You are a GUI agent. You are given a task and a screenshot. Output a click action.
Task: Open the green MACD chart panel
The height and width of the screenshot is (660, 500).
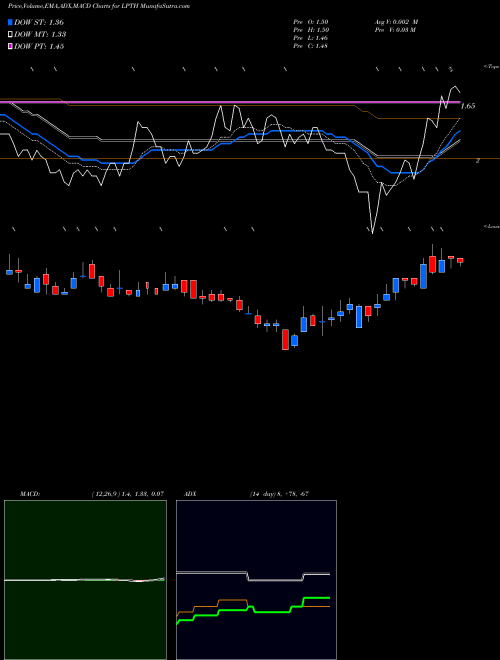pyautogui.click(x=85, y=580)
